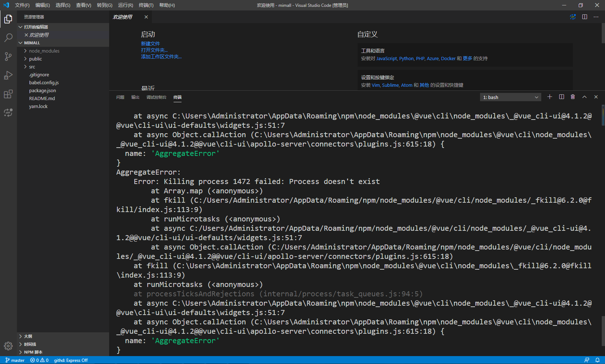605x364 pixels.
Task: Click the Docker support link
Action: click(448, 58)
